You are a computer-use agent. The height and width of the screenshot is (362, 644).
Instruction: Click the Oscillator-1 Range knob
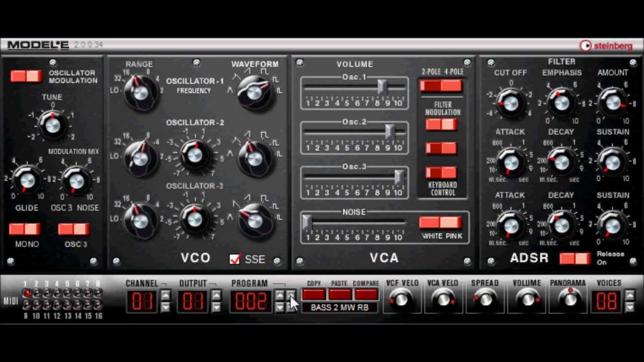pyautogui.click(x=140, y=93)
